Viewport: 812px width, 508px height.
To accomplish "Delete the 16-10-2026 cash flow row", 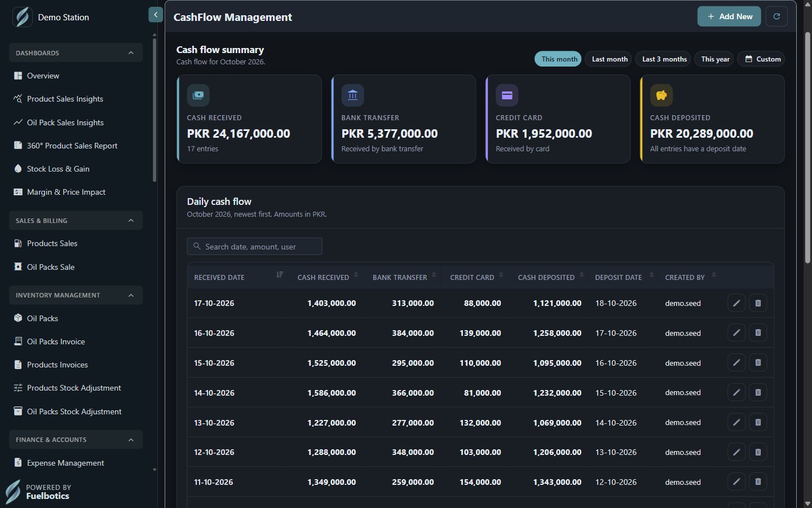I will 758,333.
